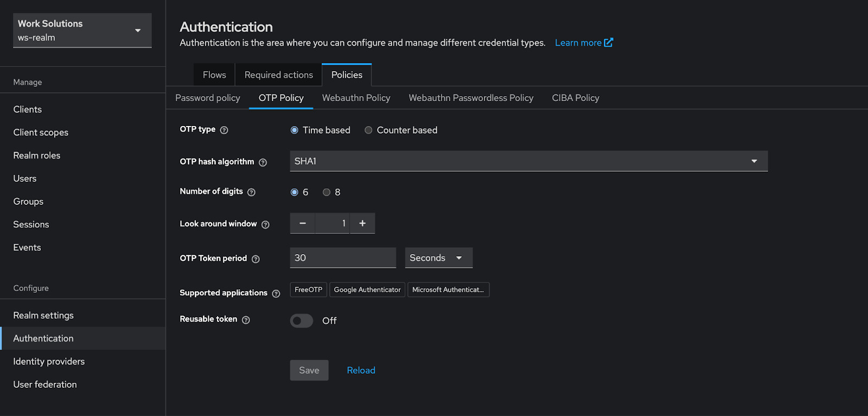Click help icon next to OTP type
This screenshot has width=868, height=416.
[224, 130]
